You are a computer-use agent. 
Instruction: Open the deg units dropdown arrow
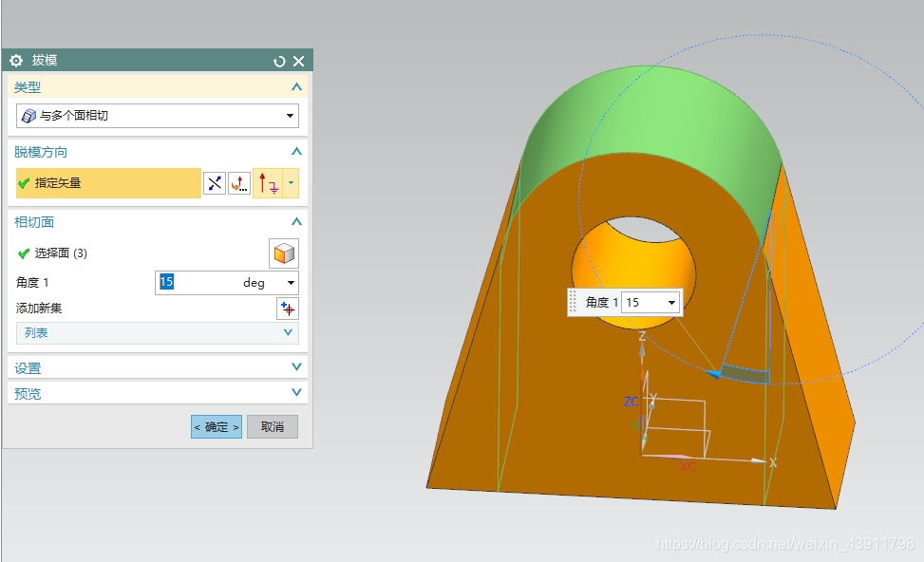tap(291, 283)
